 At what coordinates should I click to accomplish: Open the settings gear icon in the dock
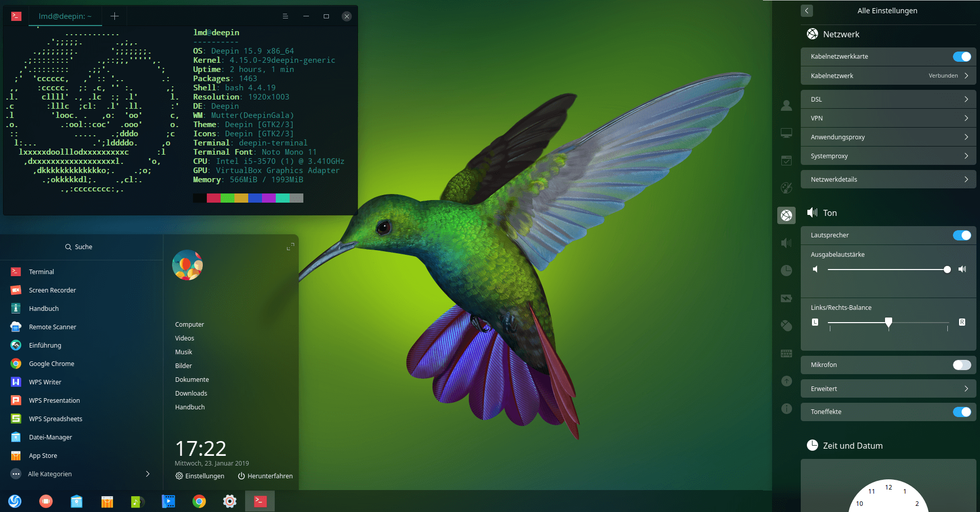pyautogui.click(x=230, y=501)
